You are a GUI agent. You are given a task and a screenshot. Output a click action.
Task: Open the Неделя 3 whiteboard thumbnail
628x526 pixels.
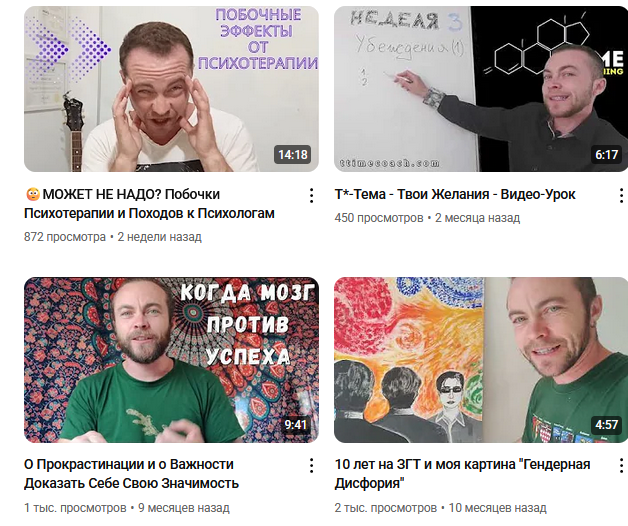481,89
